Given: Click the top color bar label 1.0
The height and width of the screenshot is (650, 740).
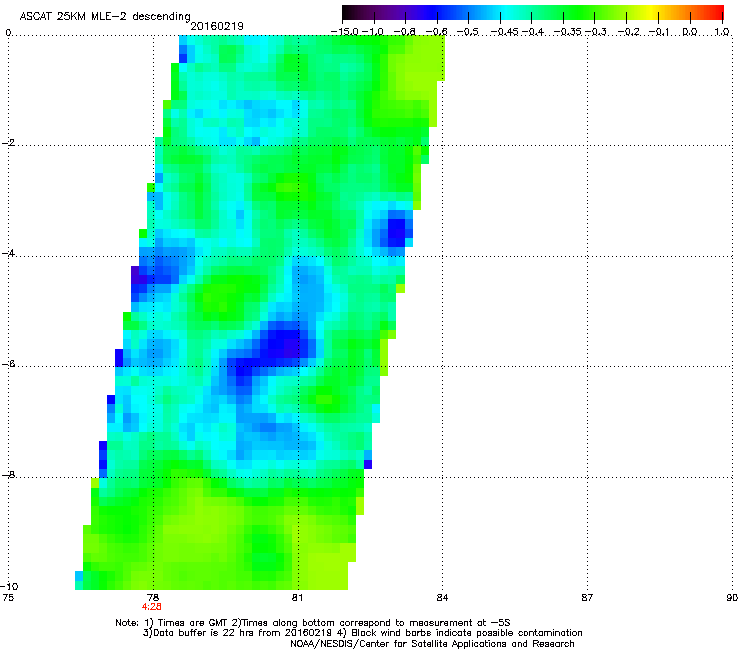Looking at the screenshot, I should coord(722,32).
